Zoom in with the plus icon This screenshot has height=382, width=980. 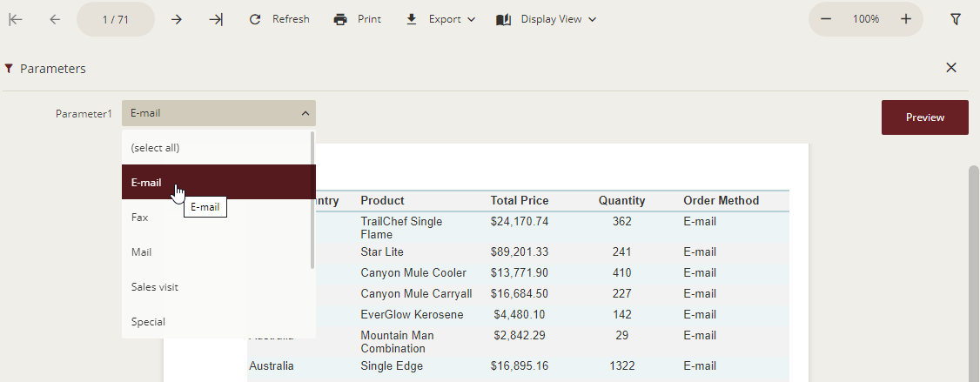point(906,19)
